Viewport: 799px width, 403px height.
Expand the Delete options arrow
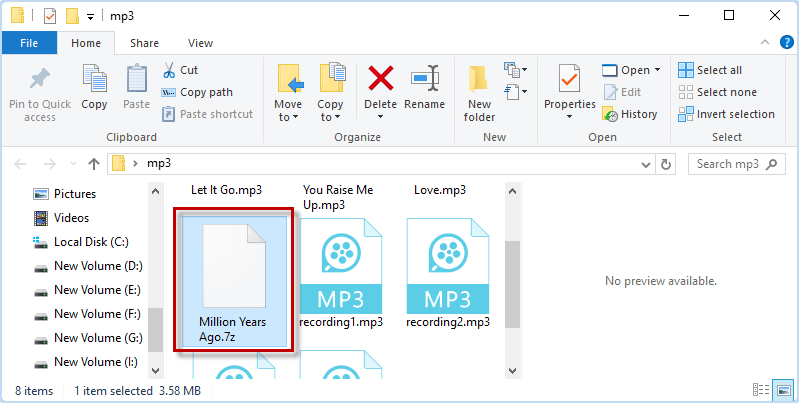[x=381, y=117]
